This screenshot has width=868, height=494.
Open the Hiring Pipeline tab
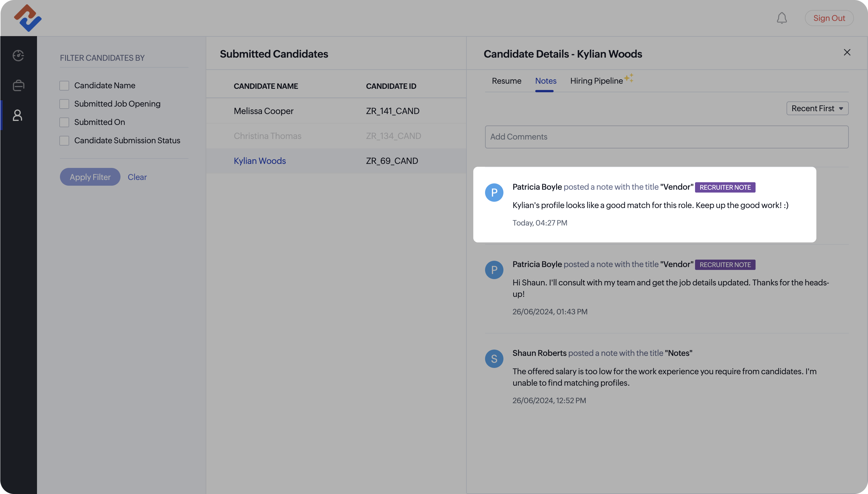click(x=596, y=81)
